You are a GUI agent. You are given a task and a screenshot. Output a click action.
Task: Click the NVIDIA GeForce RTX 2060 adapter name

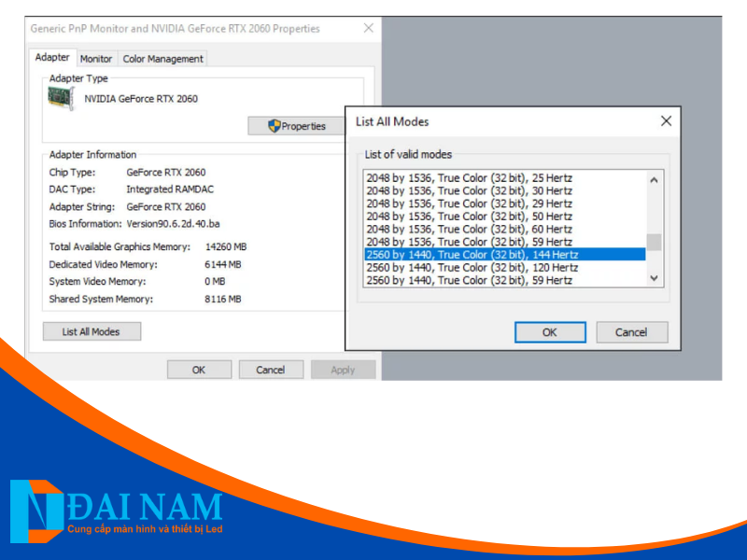point(141,99)
